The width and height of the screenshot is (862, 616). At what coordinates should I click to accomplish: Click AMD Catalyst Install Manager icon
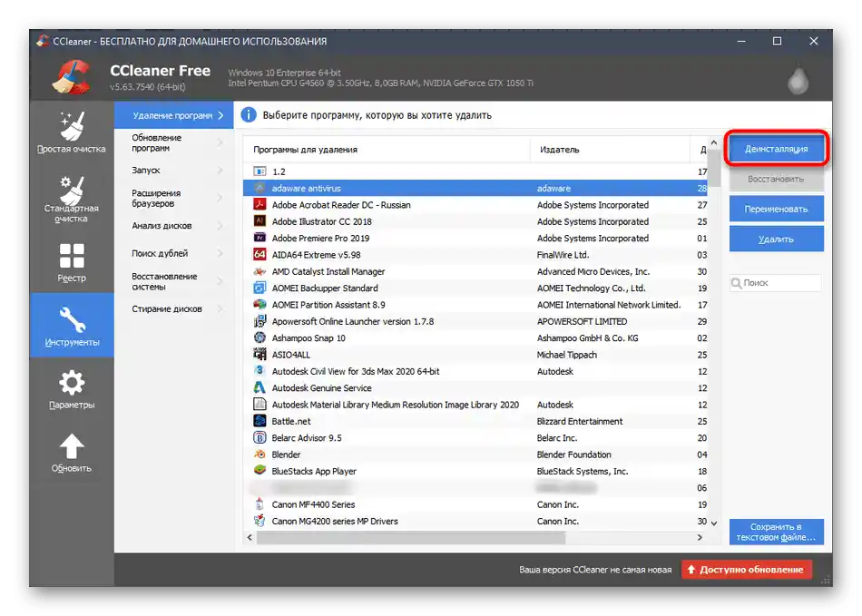tap(260, 271)
